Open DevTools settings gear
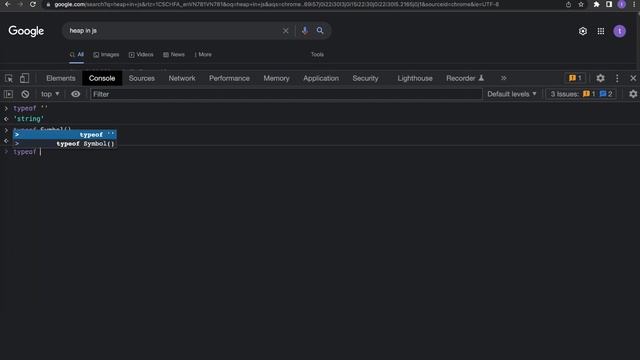The height and width of the screenshot is (360, 640). click(x=600, y=78)
